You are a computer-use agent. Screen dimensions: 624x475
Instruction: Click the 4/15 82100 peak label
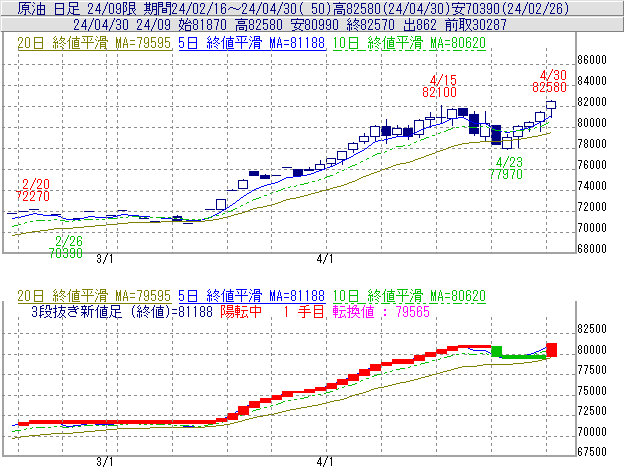[x=440, y=86]
